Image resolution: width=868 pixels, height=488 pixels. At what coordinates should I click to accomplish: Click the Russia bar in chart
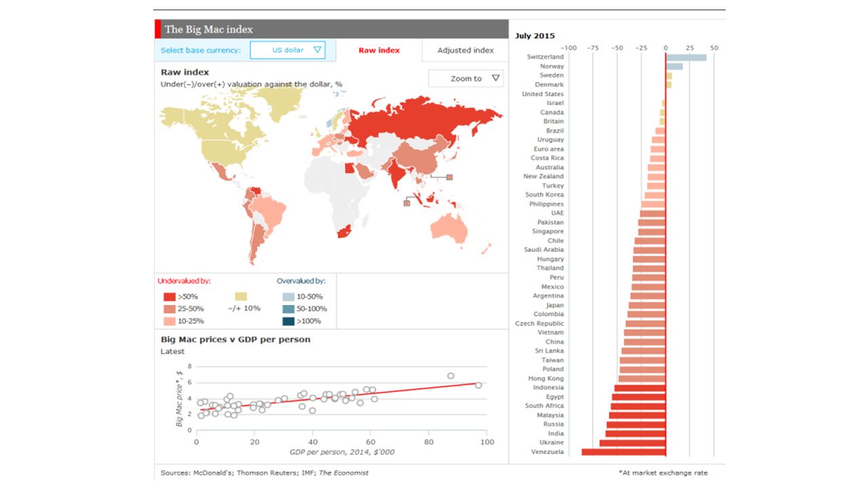click(636, 424)
